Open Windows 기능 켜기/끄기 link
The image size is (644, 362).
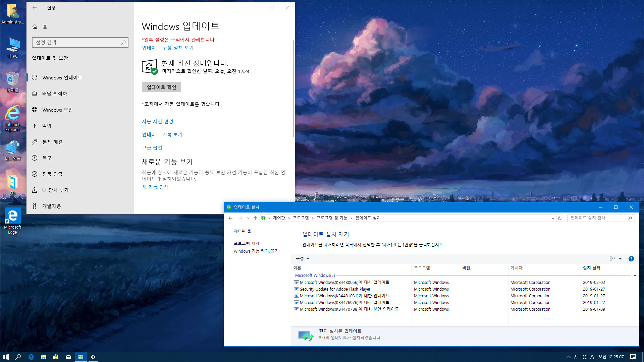pyautogui.click(x=256, y=251)
